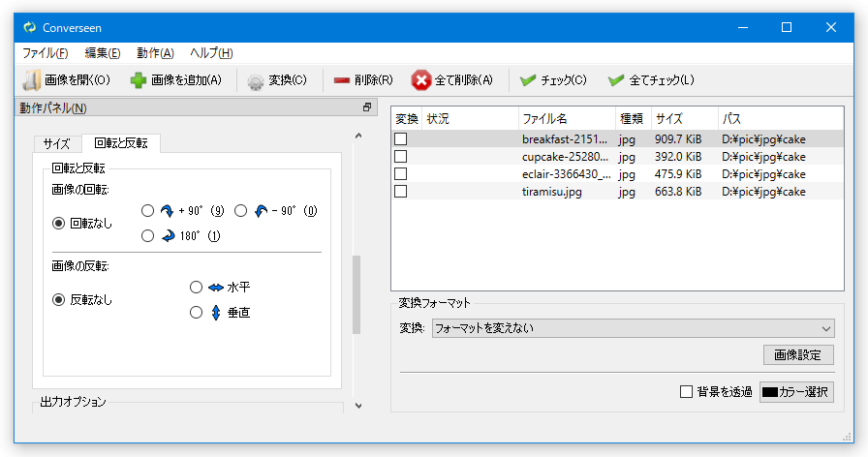Screen dimensions: 868x457
Task: Select the 水平 flip radio button
Action: tap(196, 288)
